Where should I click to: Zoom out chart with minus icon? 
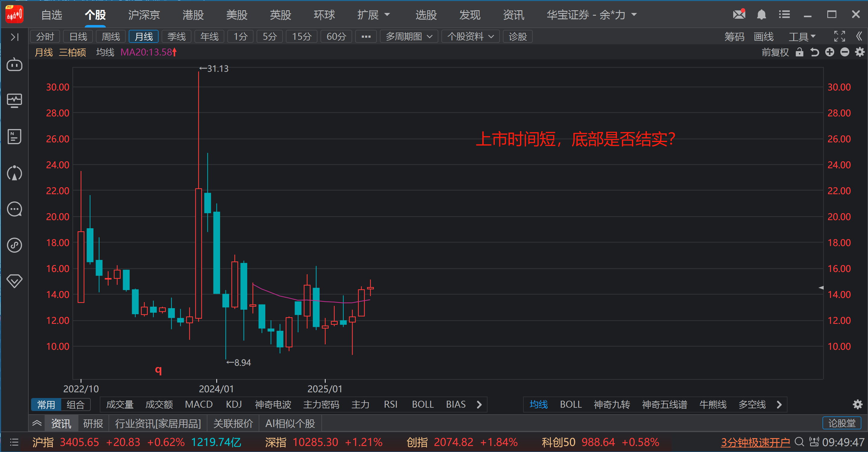[x=845, y=52]
